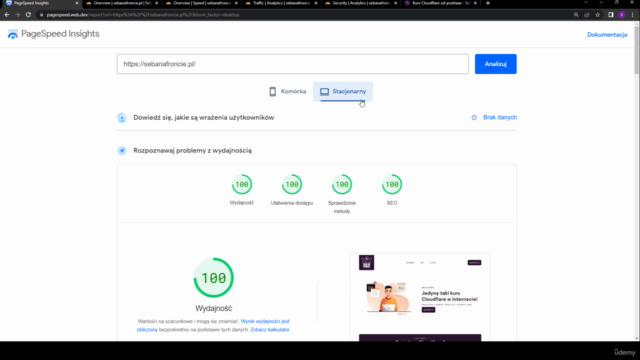This screenshot has width=640, height=360.
Task: Open Chrome three-dot menu
Action: [x=633, y=15]
